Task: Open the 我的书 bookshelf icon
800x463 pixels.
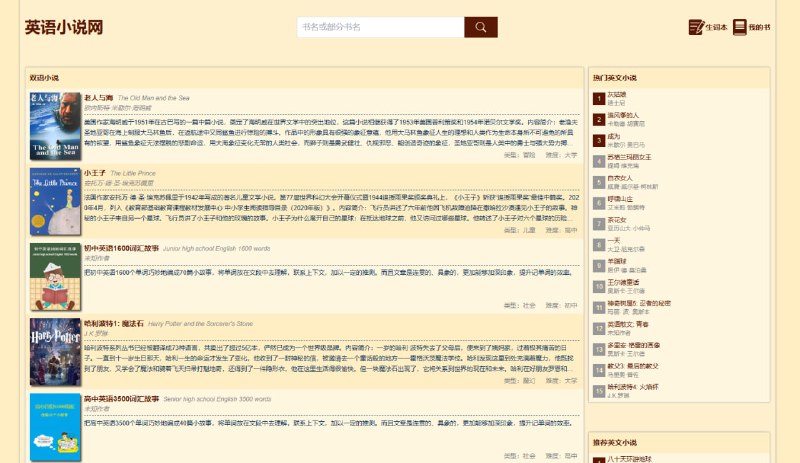Action: 740,27
